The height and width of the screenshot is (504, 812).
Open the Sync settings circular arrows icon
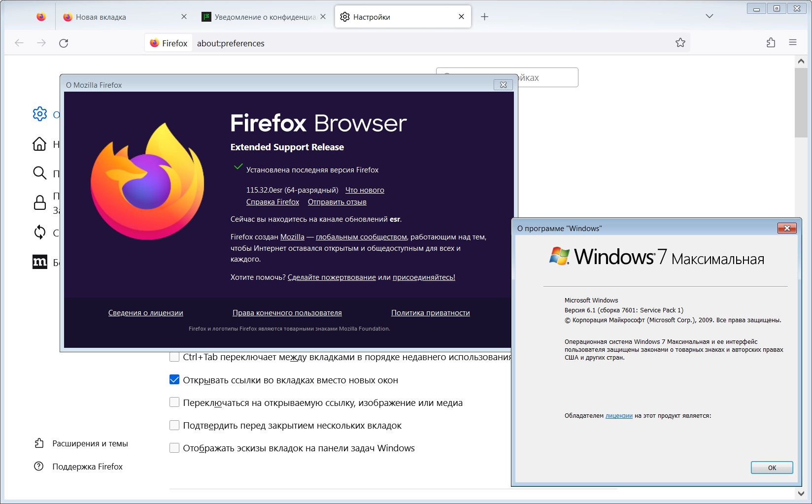pyautogui.click(x=39, y=232)
